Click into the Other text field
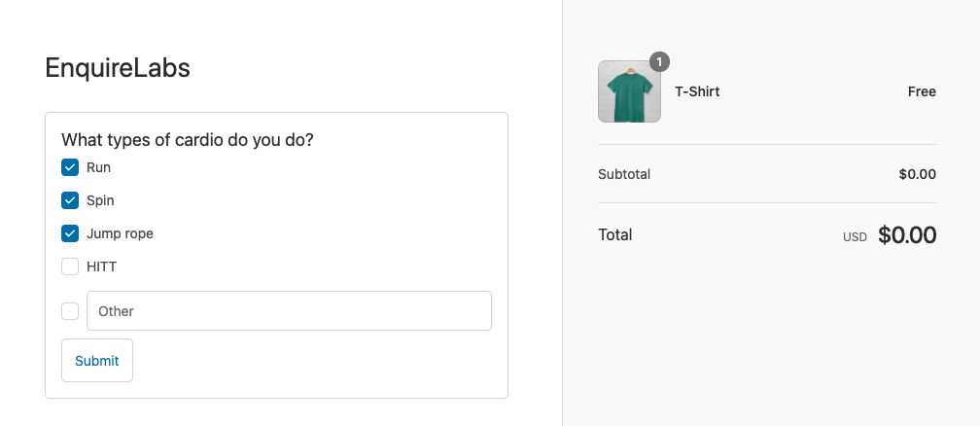Image resolution: width=980 pixels, height=426 pixels. [289, 311]
